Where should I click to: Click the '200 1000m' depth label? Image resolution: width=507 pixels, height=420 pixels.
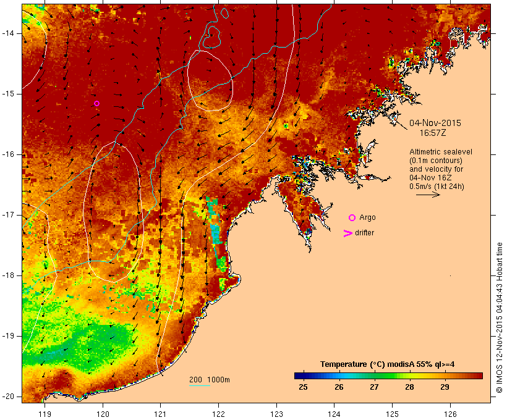[x=210, y=380]
